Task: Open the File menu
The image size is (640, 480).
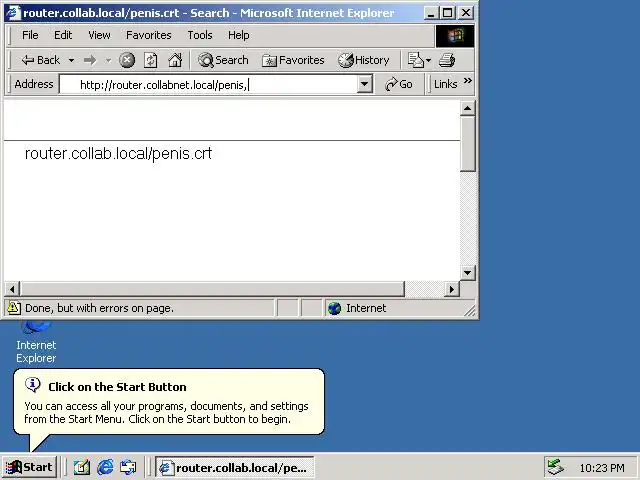Action: tap(30, 35)
